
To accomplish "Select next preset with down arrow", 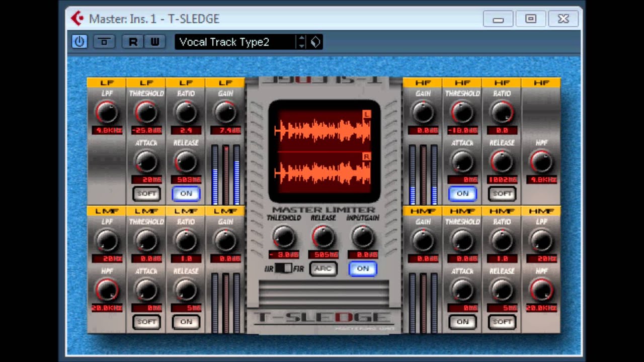I will point(301,45).
